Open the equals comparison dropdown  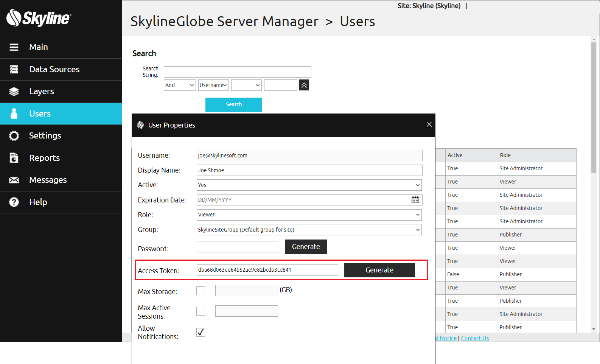pos(246,85)
